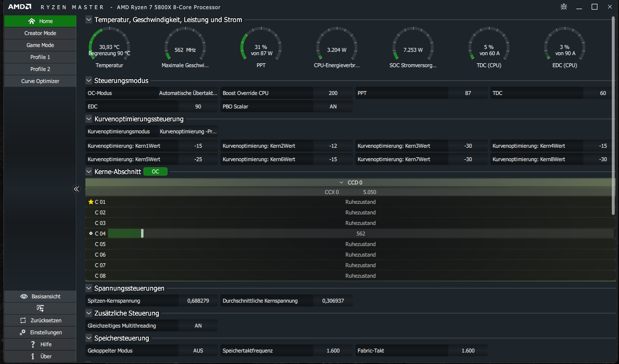Click the Gekoppelter Modus value AUS
The image size is (619, 364).
tap(198, 351)
